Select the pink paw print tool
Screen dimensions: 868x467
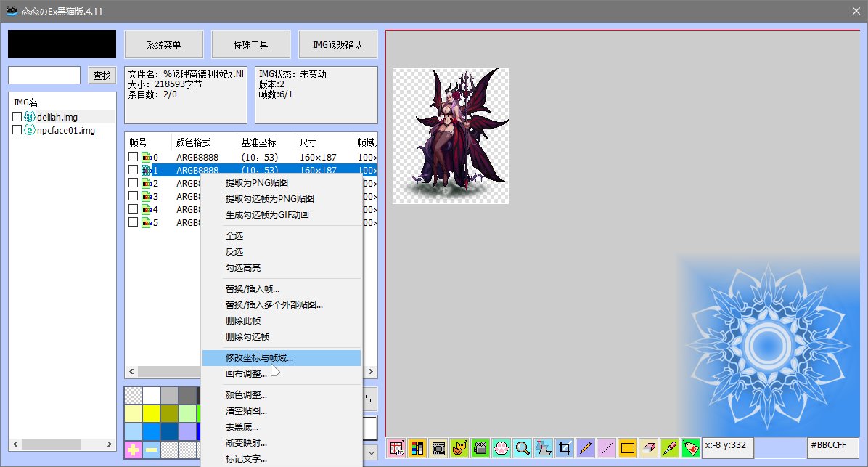[501, 447]
